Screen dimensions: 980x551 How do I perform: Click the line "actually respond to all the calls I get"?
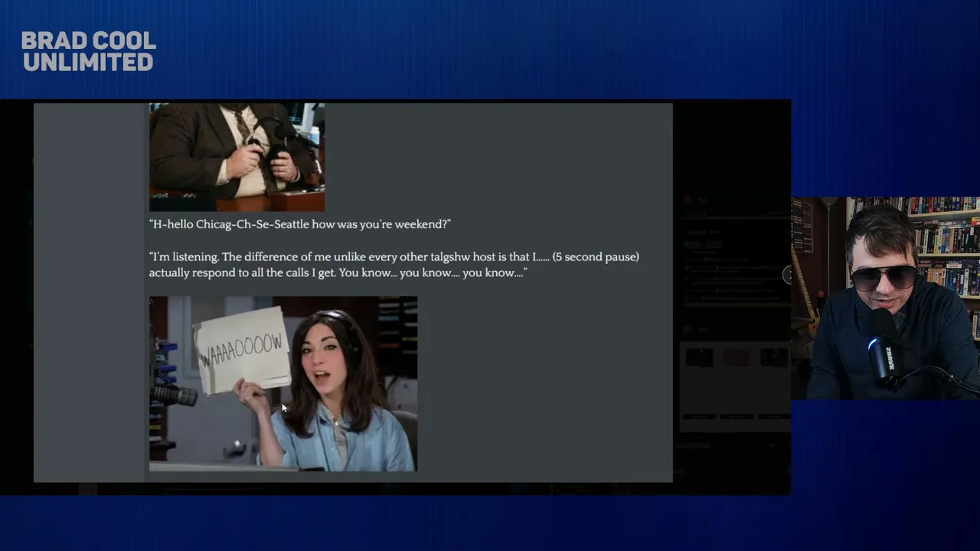tap(338, 272)
